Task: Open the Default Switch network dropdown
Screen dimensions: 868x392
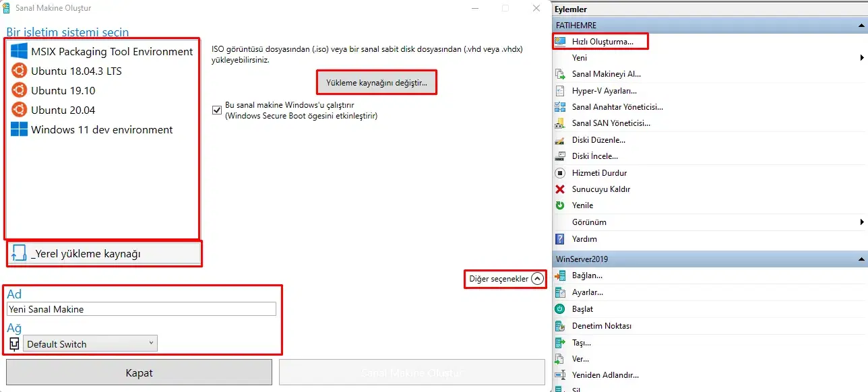Action: coord(90,344)
